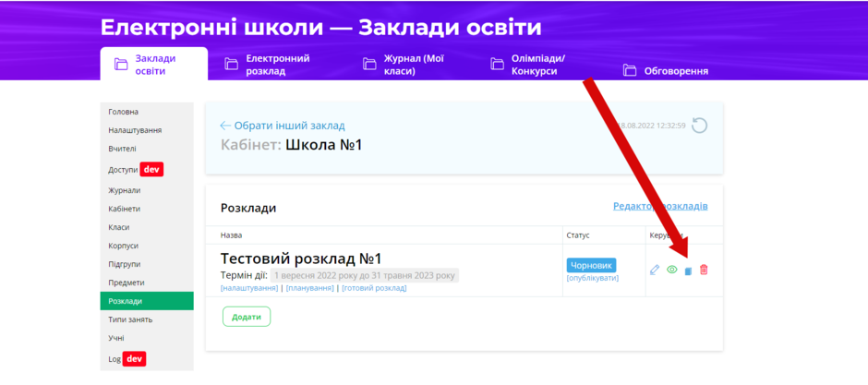Click the folder icon on Електронний розклад tab
868x385 pixels.
[231, 65]
